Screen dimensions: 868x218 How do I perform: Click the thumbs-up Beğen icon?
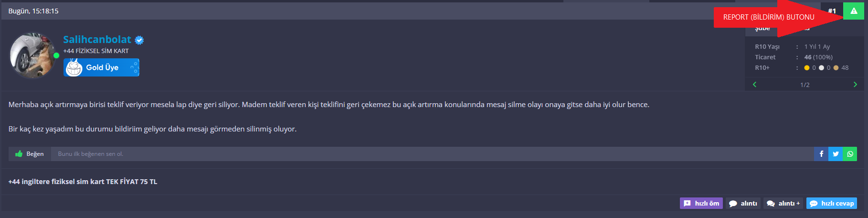click(19, 154)
